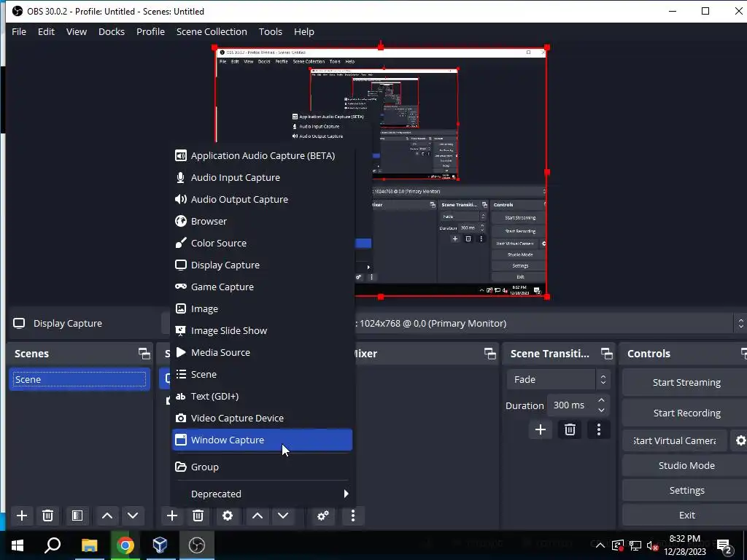747x560 pixels.
Task: Open Windows search from the taskbar
Action: (53, 545)
